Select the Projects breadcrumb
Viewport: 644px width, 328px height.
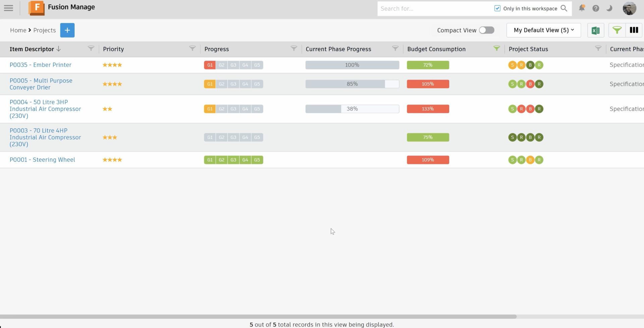coord(45,30)
